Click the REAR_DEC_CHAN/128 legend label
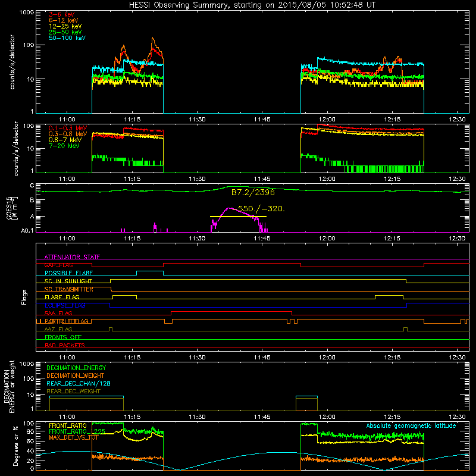Screen dimensions: 476x476 (79, 383)
